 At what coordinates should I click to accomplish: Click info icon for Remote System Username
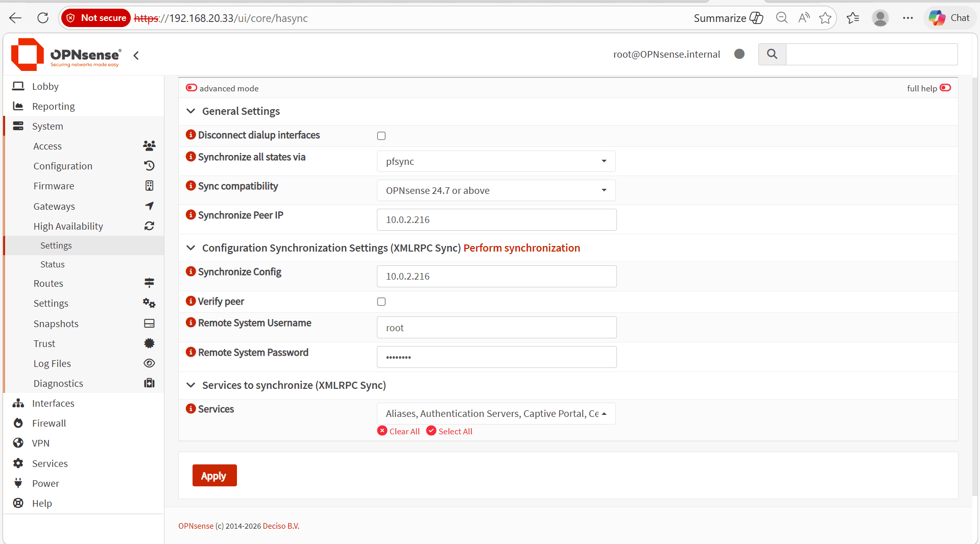(191, 323)
